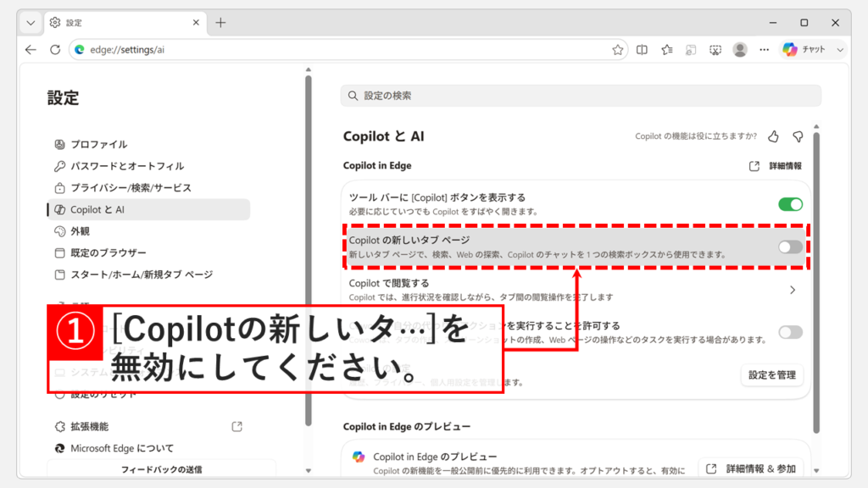The height and width of the screenshot is (488, 868).
Task: Click the Copilot で閲覧する row text
Action: point(389,283)
